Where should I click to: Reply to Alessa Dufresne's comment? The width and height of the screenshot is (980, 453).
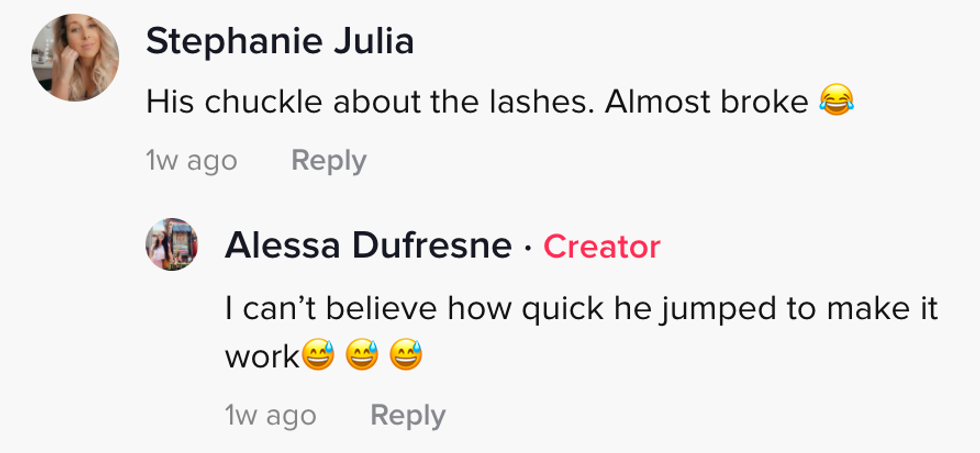(407, 415)
